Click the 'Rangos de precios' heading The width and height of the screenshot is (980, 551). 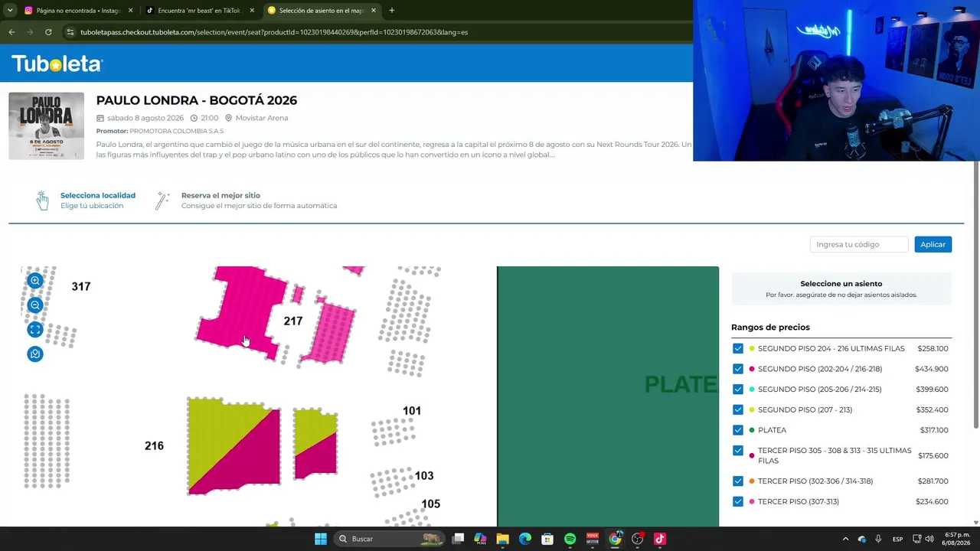point(770,328)
